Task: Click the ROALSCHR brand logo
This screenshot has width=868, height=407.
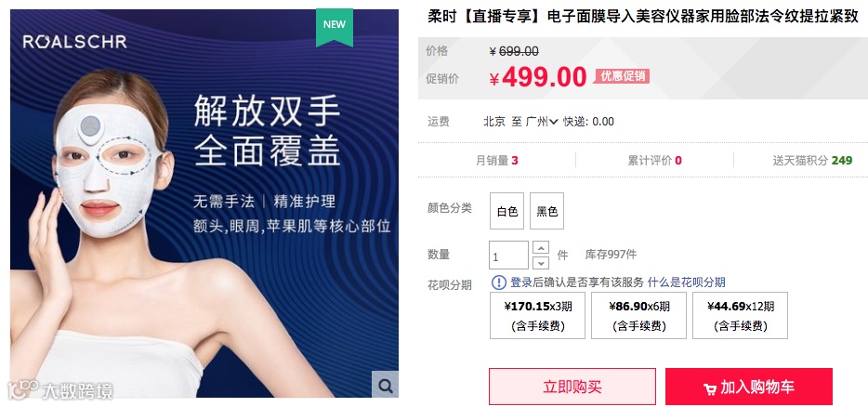Action: click(74, 42)
